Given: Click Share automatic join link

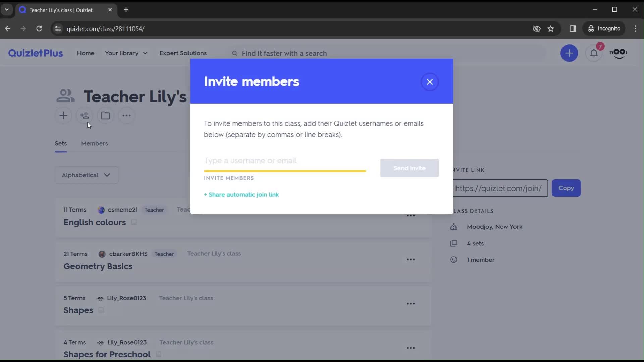Looking at the screenshot, I should click(x=242, y=194).
